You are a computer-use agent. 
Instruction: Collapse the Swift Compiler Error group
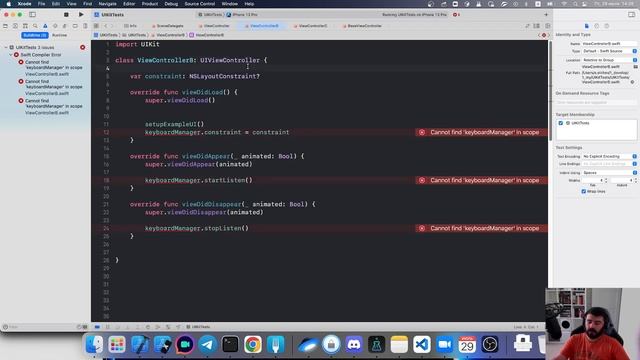tap(11, 55)
